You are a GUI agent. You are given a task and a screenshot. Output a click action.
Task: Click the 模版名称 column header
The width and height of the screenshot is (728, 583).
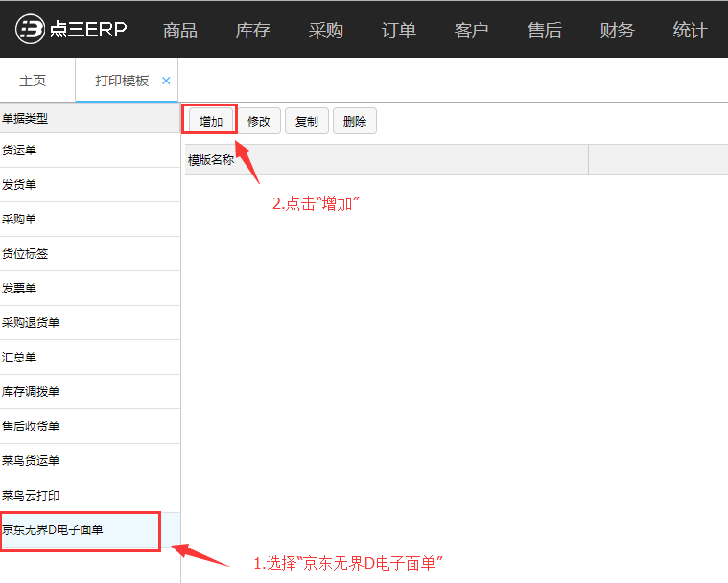(x=387, y=160)
